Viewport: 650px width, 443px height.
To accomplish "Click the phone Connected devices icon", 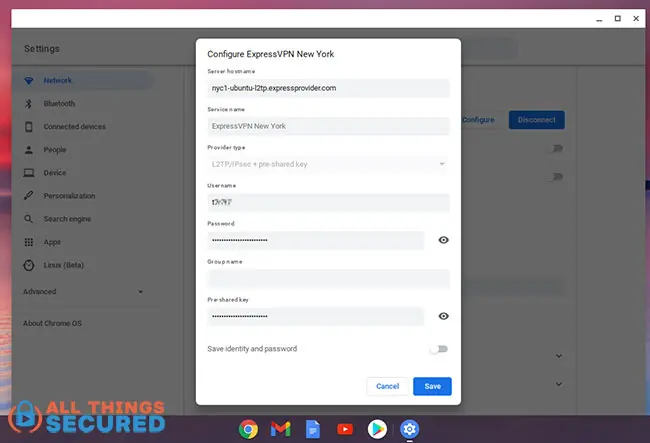I will tap(29, 127).
